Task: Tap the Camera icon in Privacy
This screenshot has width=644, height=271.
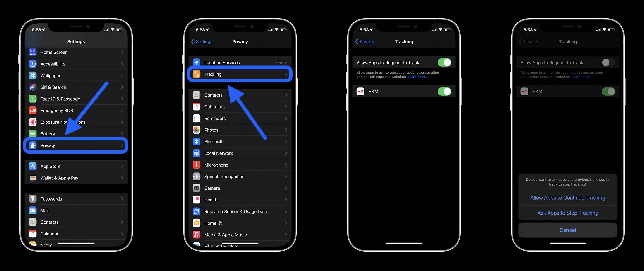Action: pyautogui.click(x=197, y=188)
